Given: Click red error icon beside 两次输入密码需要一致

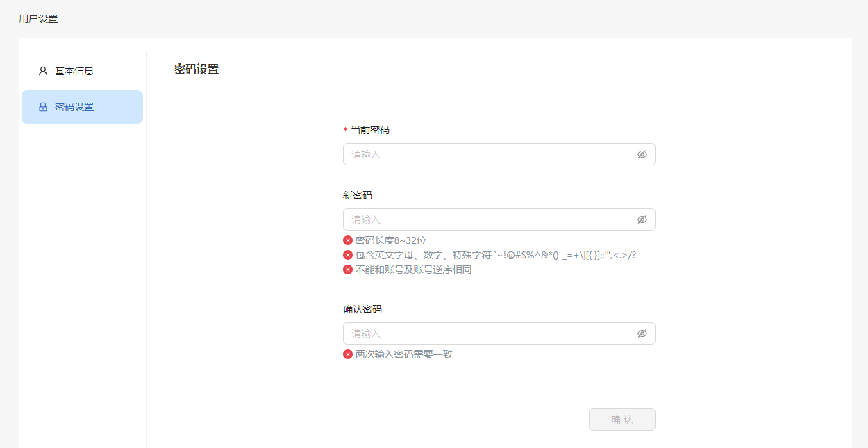Looking at the screenshot, I should (348, 354).
